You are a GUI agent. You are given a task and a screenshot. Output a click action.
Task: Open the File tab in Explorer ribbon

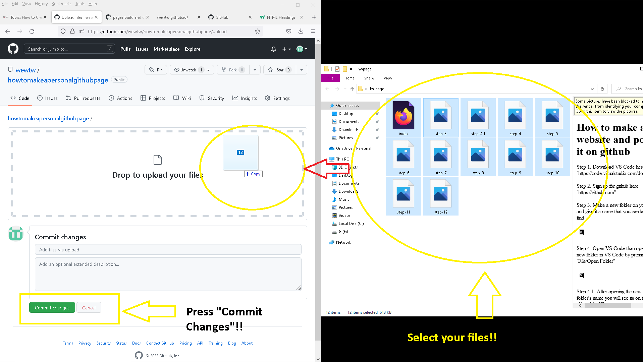[330, 78]
